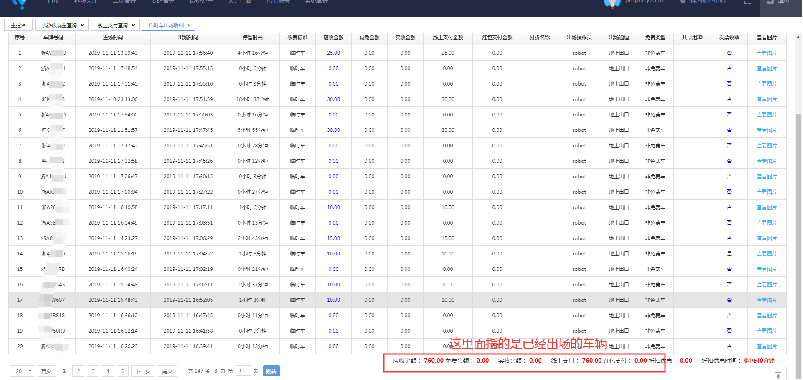This screenshot has height=380, width=803.
Task: Click the blue logo in the top bar
Action: pyautogui.click(x=19, y=4)
